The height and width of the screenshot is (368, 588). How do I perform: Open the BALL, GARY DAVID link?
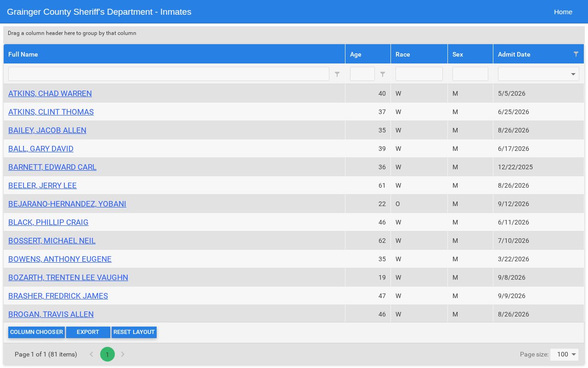[41, 149]
